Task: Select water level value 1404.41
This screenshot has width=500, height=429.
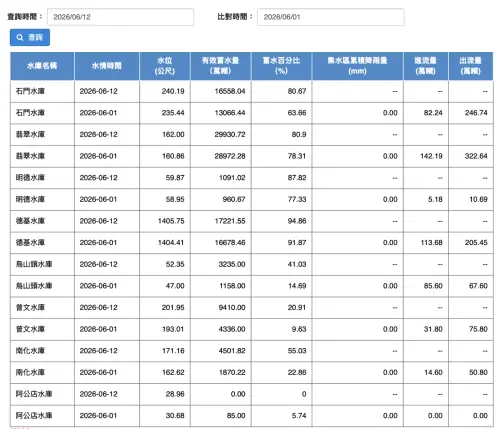Action: (171, 243)
